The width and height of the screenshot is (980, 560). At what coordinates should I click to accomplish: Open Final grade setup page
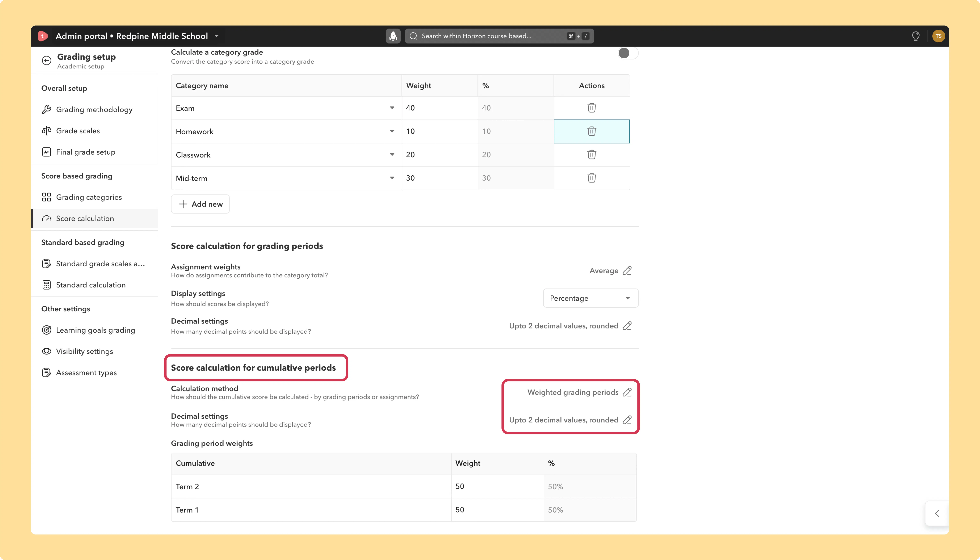click(94, 152)
